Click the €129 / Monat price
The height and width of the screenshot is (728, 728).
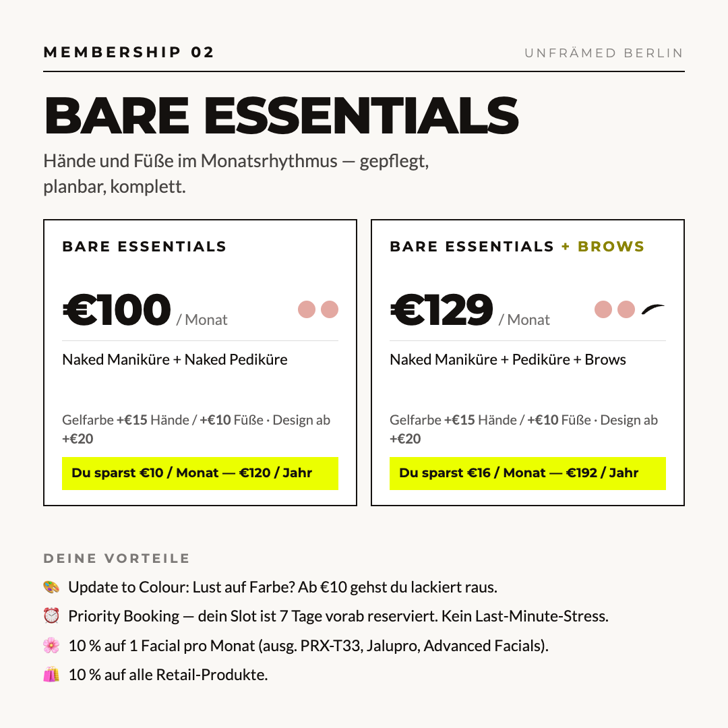click(469, 310)
